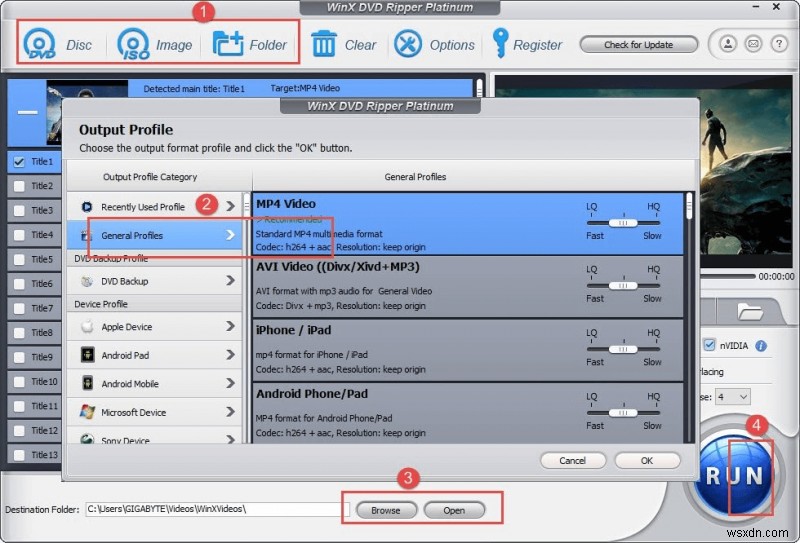Click the Recently Used Profile icon
This screenshot has height=543, width=800.
pos(87,207)
